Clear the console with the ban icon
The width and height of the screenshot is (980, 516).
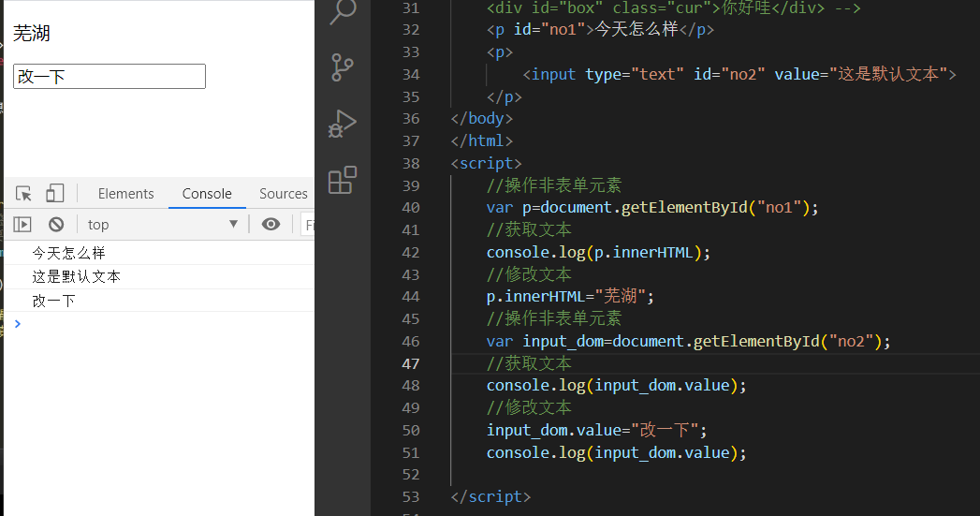coord(56,224)
